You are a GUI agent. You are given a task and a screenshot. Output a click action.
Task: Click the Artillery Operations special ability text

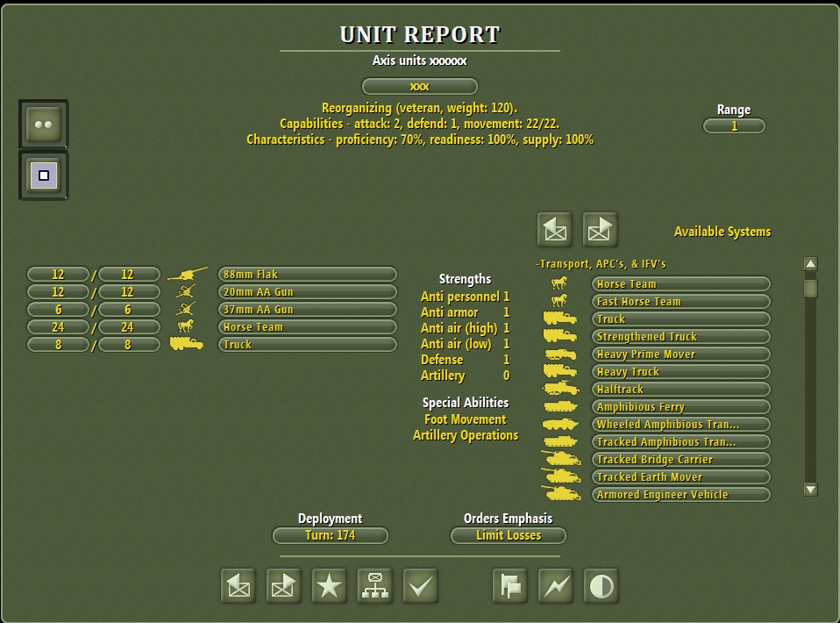click(x=466, y=435)
